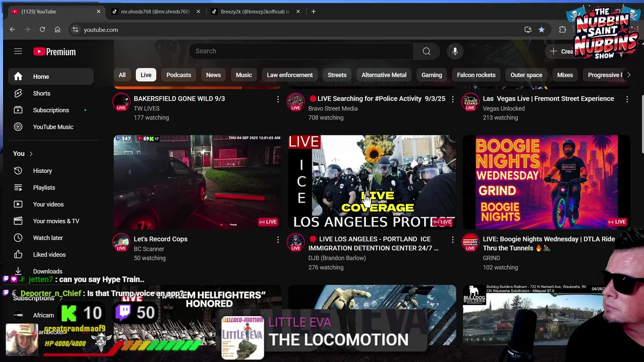
Task: Open Watch later in sidebar
Action: (51, 238)
